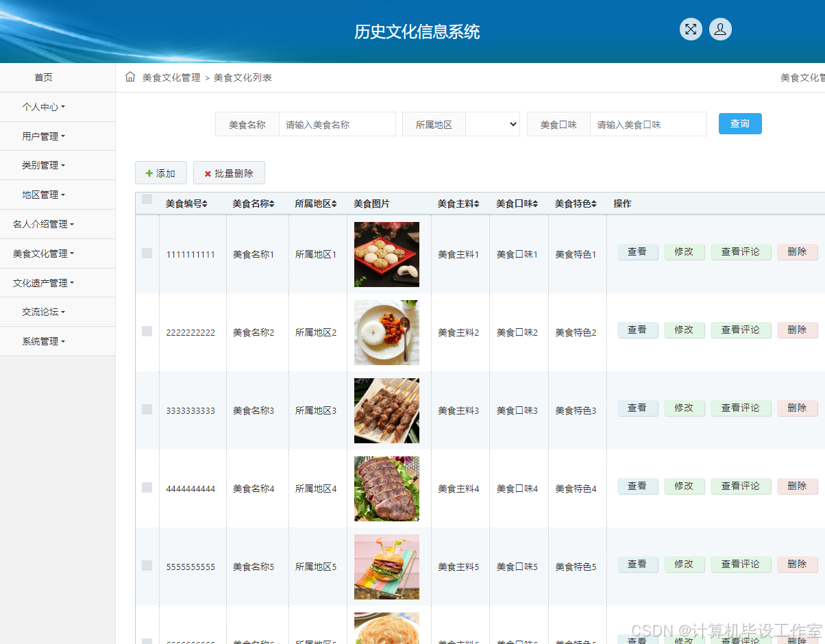
Task: Click 修改 for 美食名称5
Action: coord(685,565)
